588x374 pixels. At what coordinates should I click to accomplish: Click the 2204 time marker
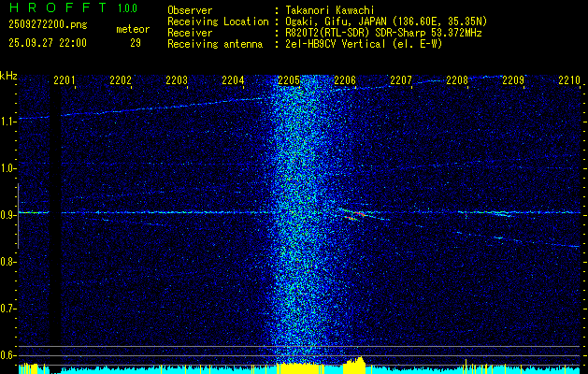coord(233,79)
